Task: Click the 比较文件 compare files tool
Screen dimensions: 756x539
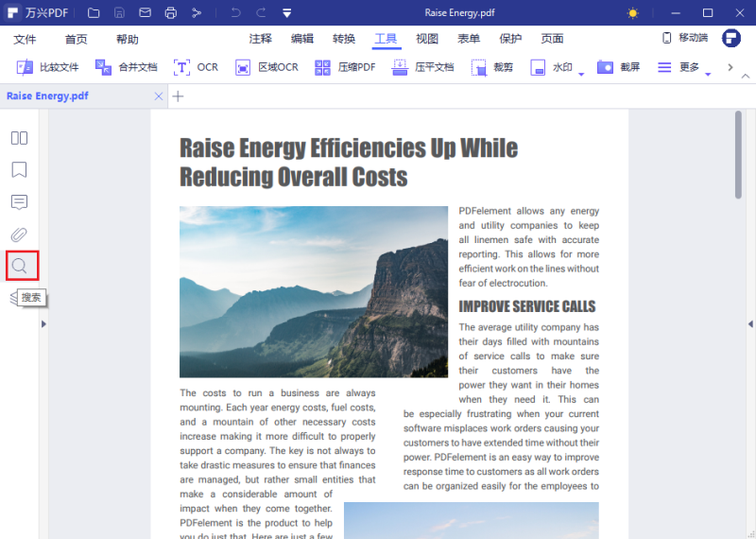Action: [x=47, y=67]
